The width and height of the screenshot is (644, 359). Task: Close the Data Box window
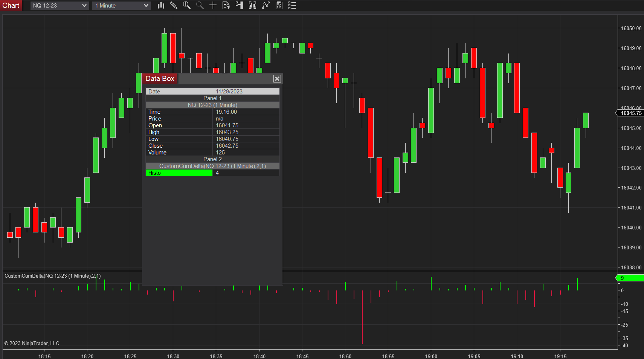277,79
